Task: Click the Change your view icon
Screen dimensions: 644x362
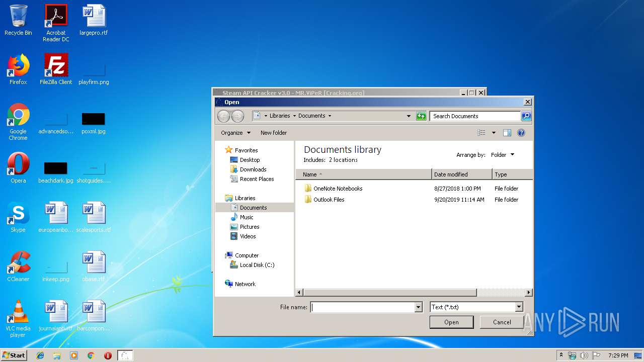Action: tap(481, 133)
